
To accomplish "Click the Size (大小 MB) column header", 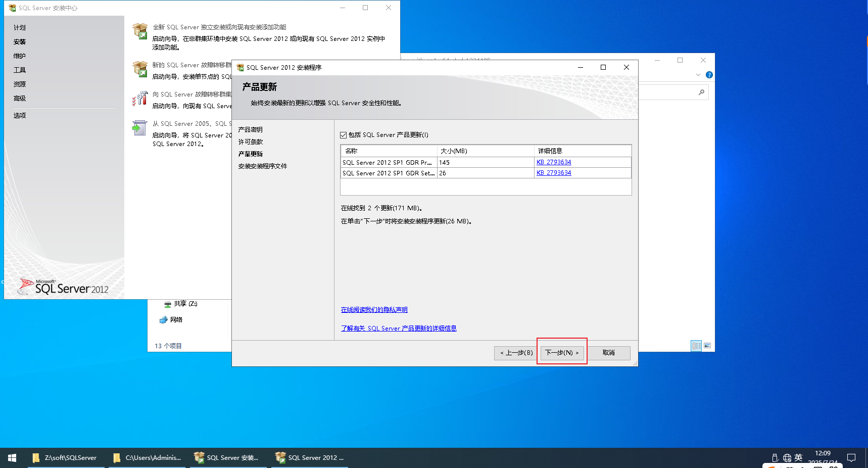I will coord(486,151).
